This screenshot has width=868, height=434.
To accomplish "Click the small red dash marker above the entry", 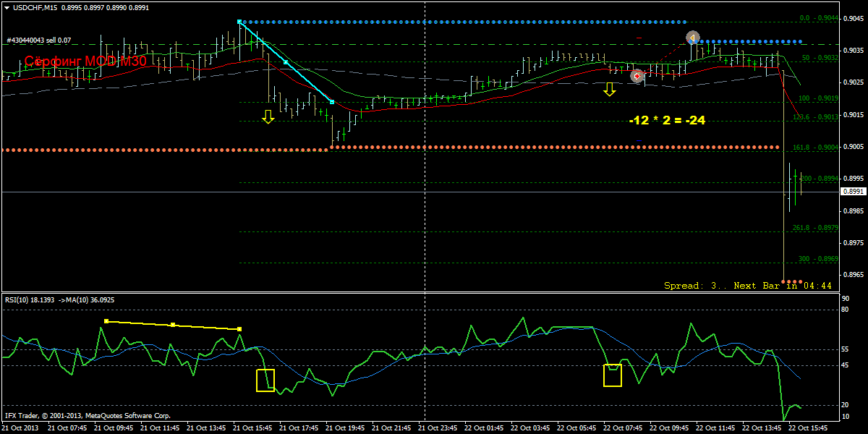I will tap(639, 37).
